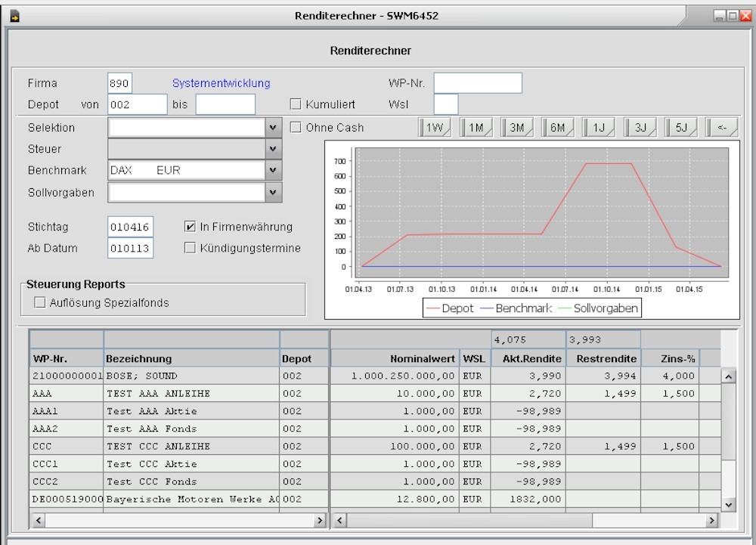Click the table's vertical scrollbar down arrow

[728, 504]
